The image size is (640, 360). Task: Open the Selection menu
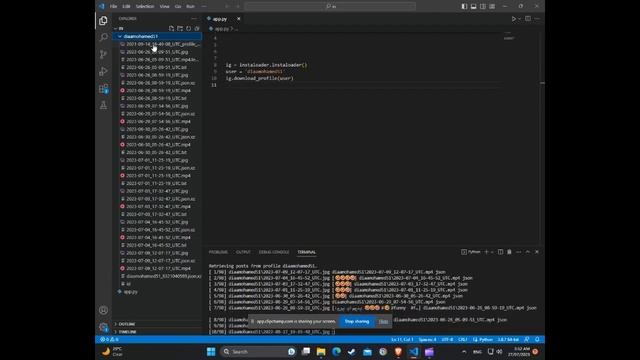click(145, 6)
